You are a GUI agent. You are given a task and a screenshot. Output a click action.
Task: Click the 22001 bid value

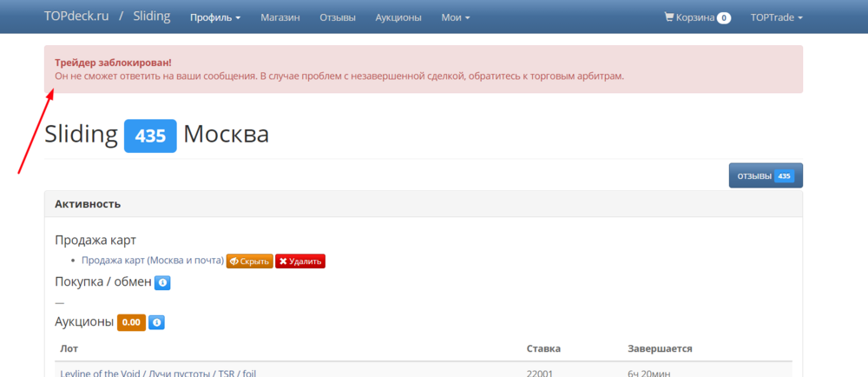[x=540, y=374]
